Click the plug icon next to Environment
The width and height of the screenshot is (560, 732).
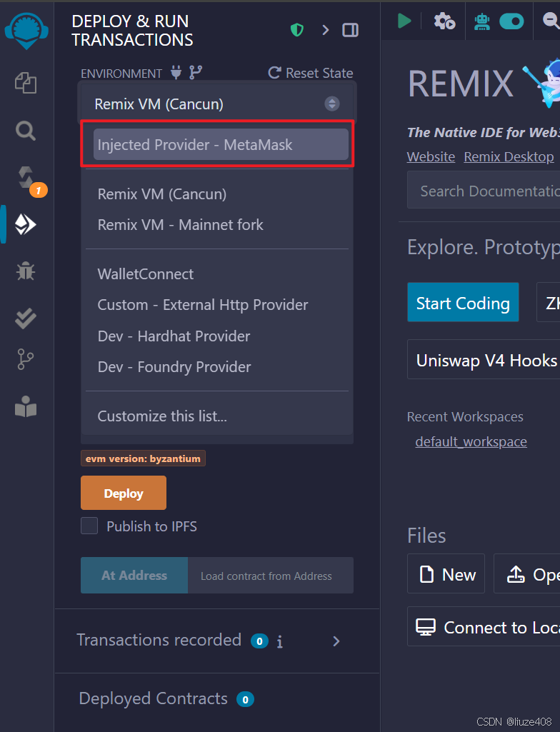pos(176,72)
